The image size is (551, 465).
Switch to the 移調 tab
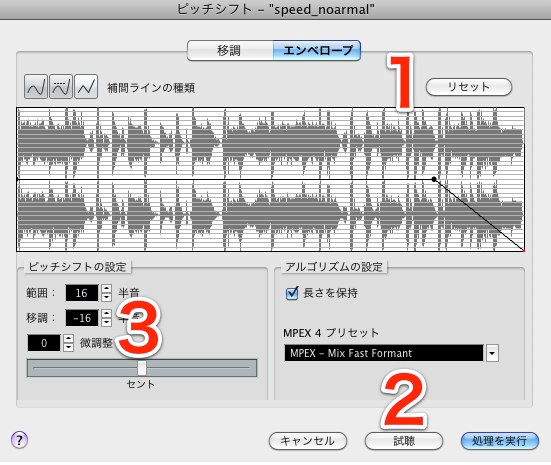click(x=230, y=51)
